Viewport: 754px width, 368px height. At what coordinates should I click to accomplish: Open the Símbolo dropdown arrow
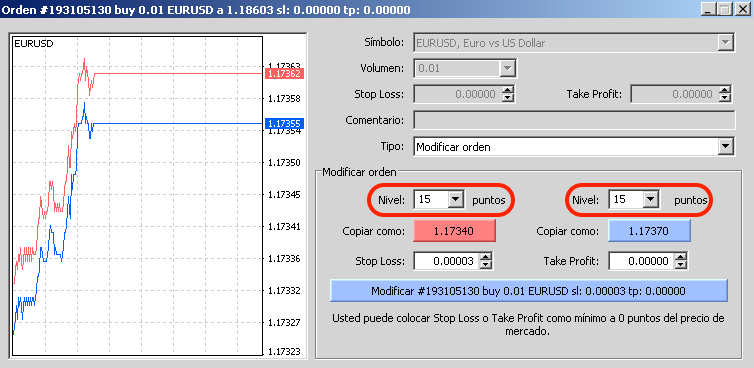tap(725, 43)
